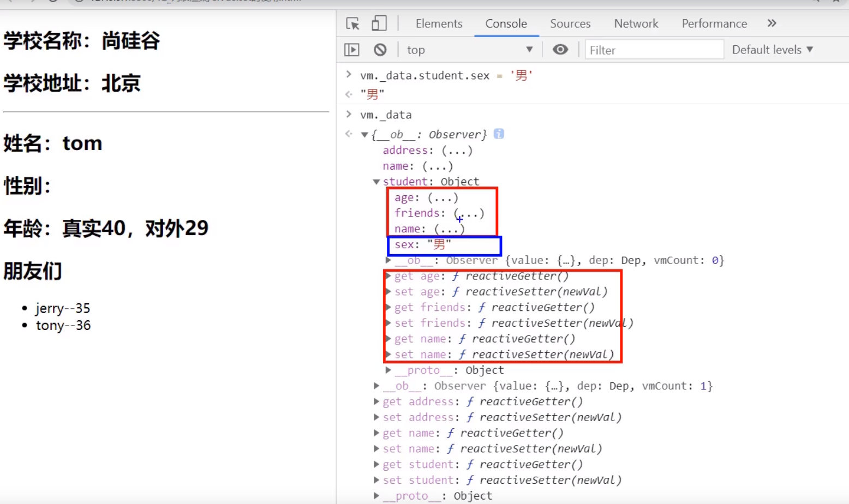The image size is (849, 504).
Task: Clear the console with the ban icon
Action: (x=380, y=50)
